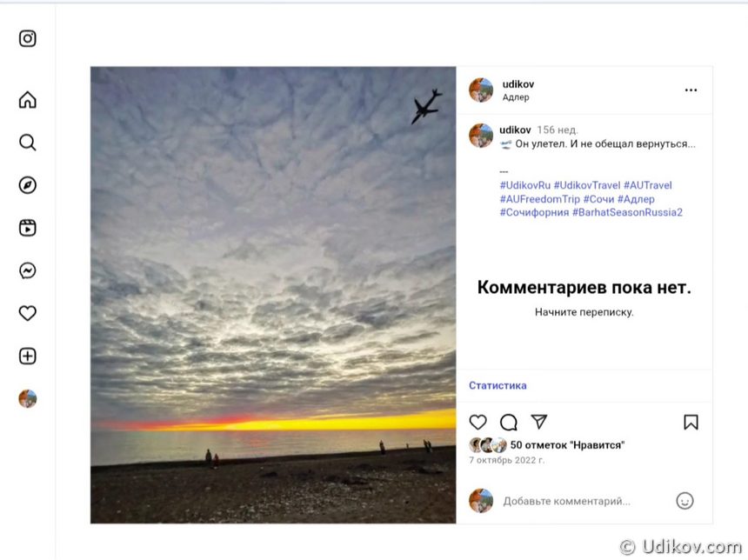Open the Explore compass page
This screenshot has height=560, width=748.
click(28, 185)
